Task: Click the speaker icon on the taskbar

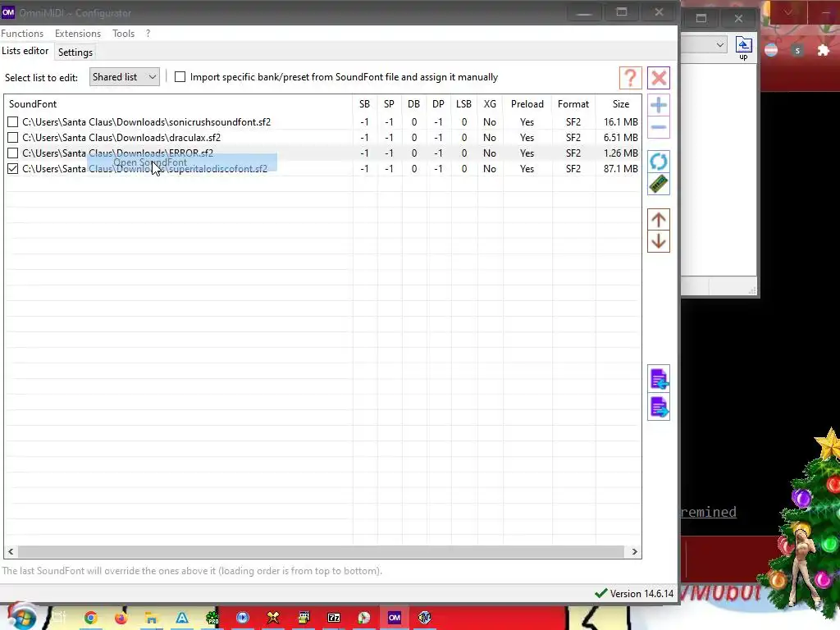Action: [x=425, y=618]
